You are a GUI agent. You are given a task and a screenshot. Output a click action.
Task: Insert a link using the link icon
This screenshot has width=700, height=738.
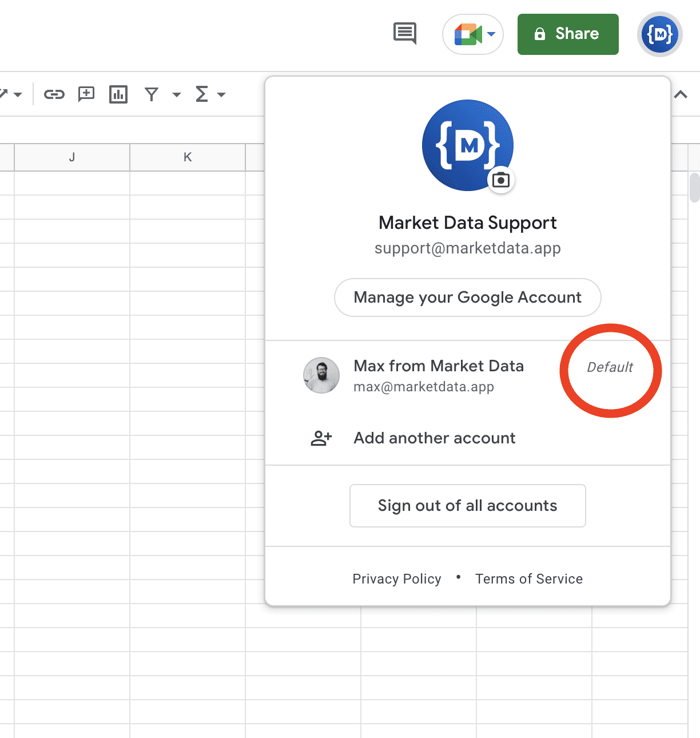tap(54, 94)
